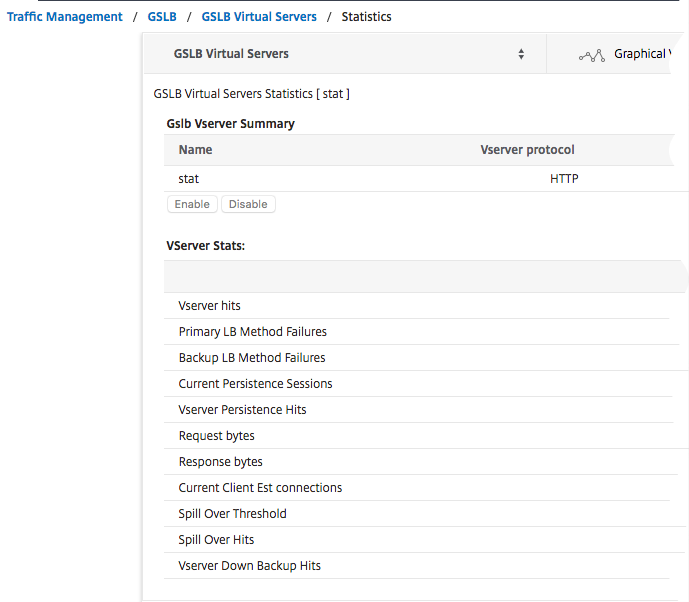Click the HTTP protocol value
Viewport: 689px width, 602px height.
pos(564,179)
